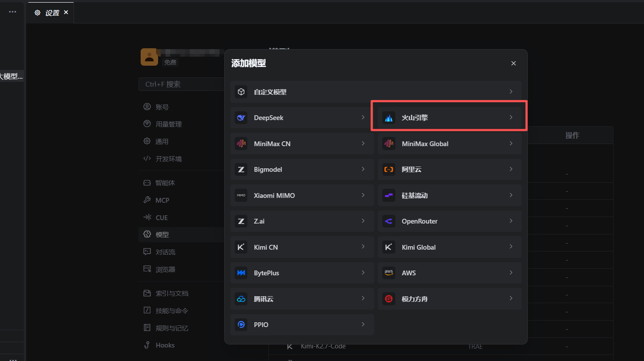Click the 阿里云 orange bracket logo
644x361 pixels.
[x=389, y=170]
